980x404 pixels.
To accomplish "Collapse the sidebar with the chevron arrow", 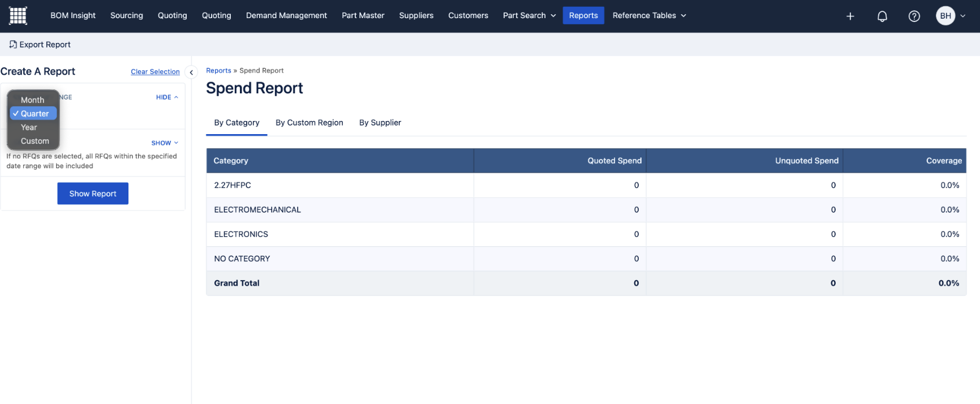I will coord(191,72).
